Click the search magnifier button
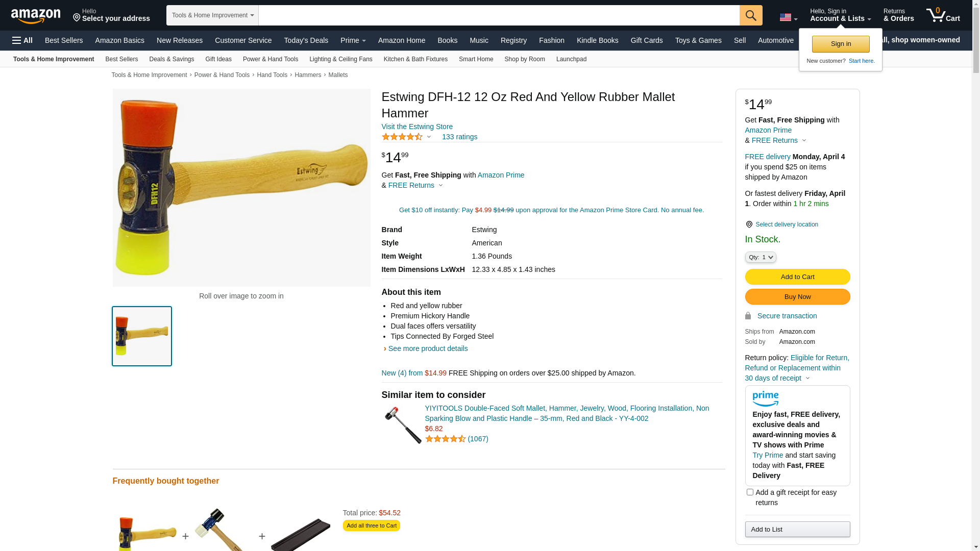The height and width of the screenshot is (551, 980). pos(751,15)
